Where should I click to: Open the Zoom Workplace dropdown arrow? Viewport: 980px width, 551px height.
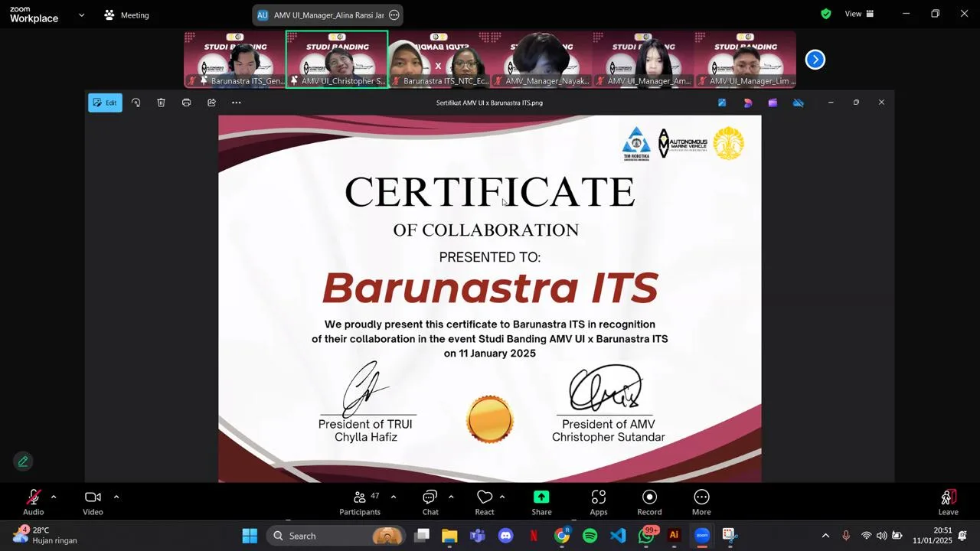point(82,15)
